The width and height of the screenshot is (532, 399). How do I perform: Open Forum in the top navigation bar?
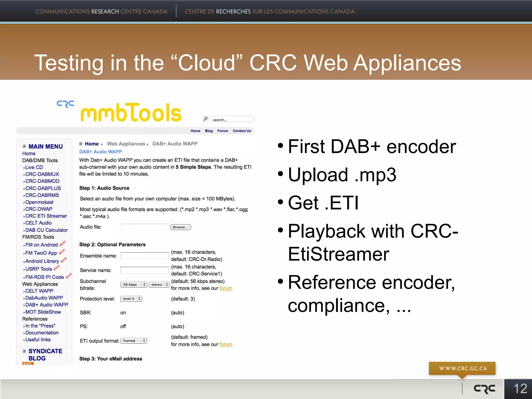pos(223,131)
